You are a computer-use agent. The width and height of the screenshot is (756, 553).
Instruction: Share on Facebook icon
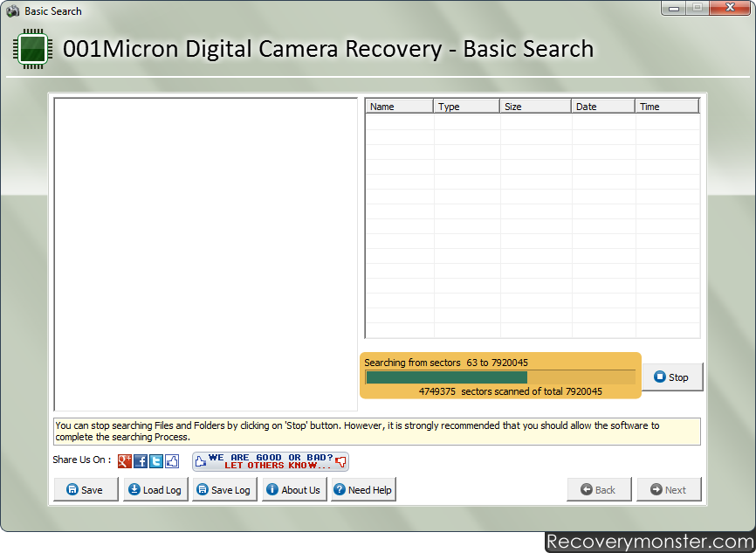tap(141, 461)
